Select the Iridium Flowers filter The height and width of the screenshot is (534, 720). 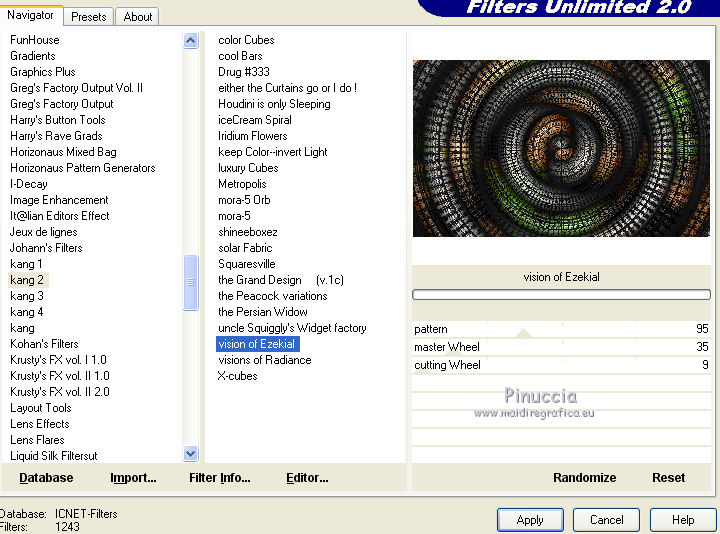click(253, 136)
